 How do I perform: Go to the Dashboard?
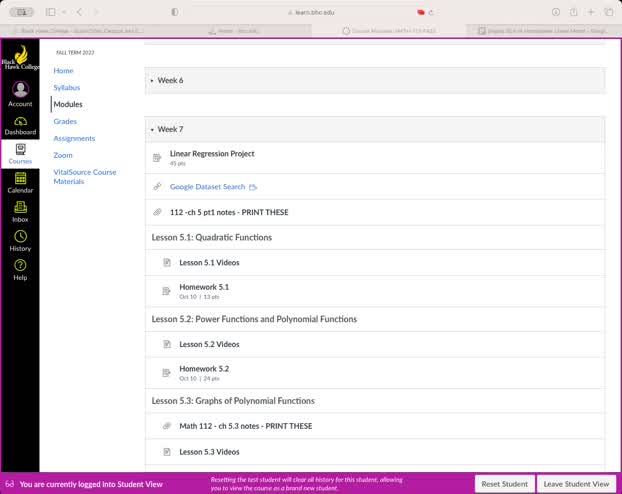(x=20, y=125)
